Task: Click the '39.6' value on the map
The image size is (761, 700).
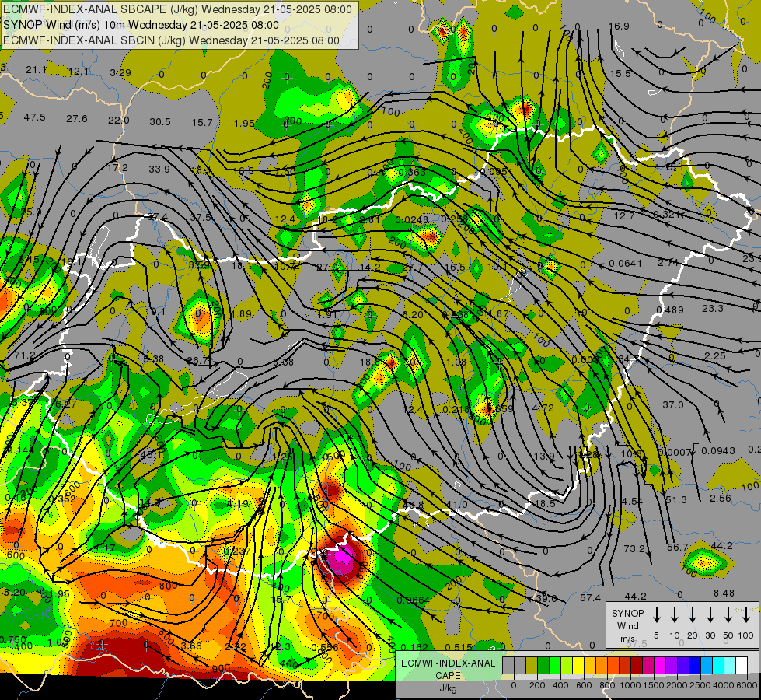Action: (x=546, y=598)
